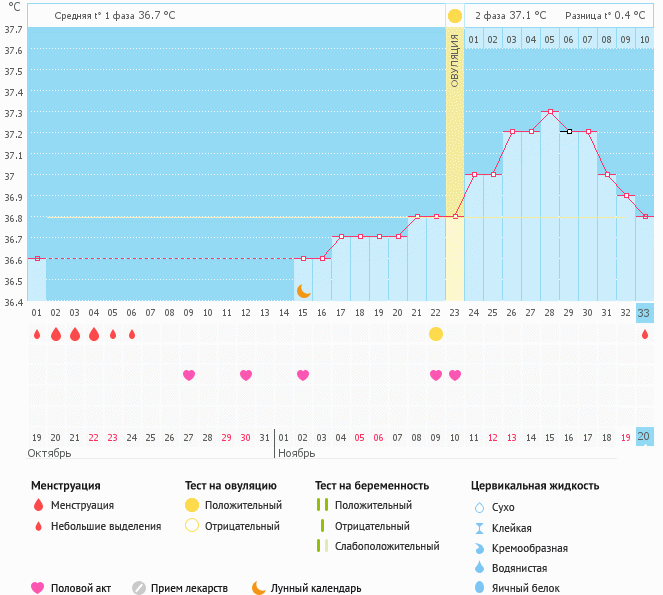Viewport: 663px width, 595px height.
Task: Click the Октябрь month label
Action: click(x=50, y=453)
